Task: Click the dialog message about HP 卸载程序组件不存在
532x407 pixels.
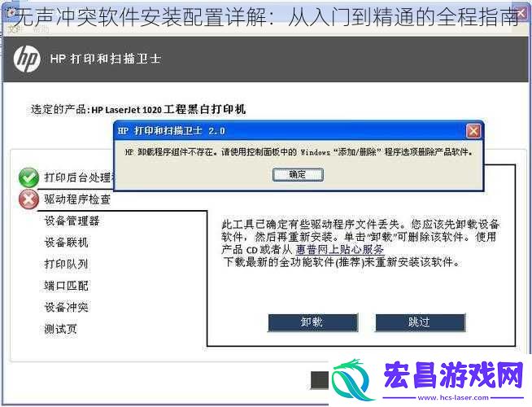Action: [299, 152]
